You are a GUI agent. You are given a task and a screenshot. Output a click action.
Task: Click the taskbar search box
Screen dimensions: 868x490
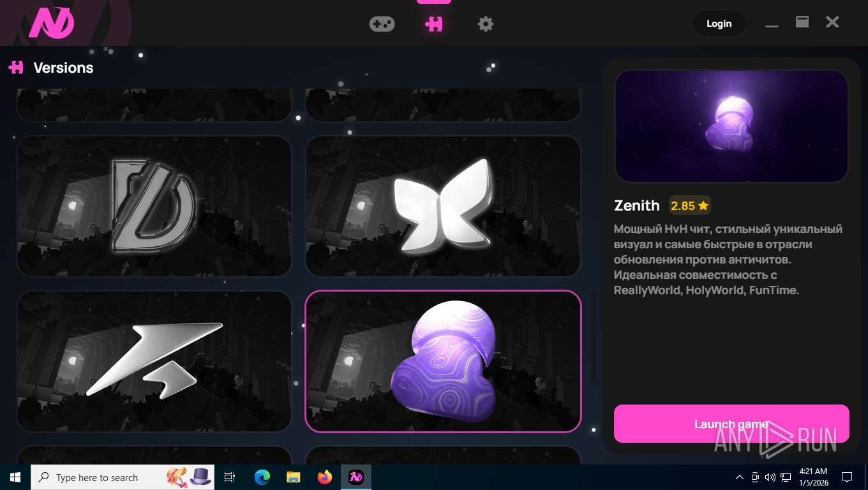123,477
